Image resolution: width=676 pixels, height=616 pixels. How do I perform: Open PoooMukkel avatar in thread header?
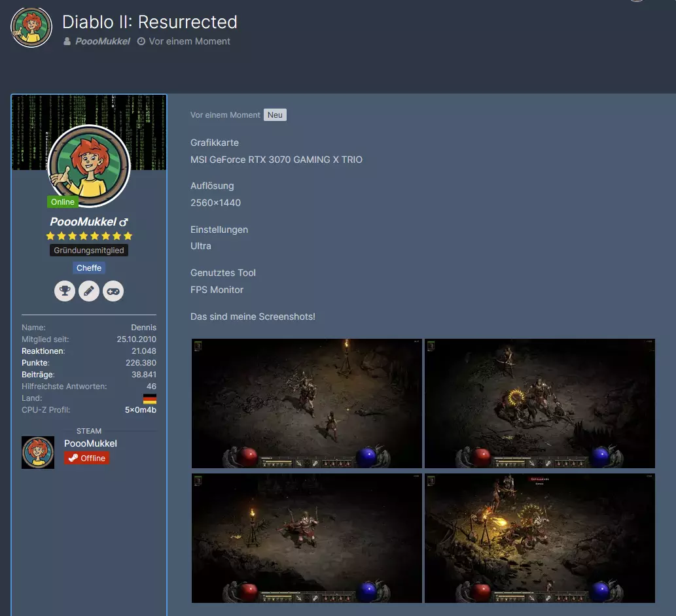pos(31,27)
